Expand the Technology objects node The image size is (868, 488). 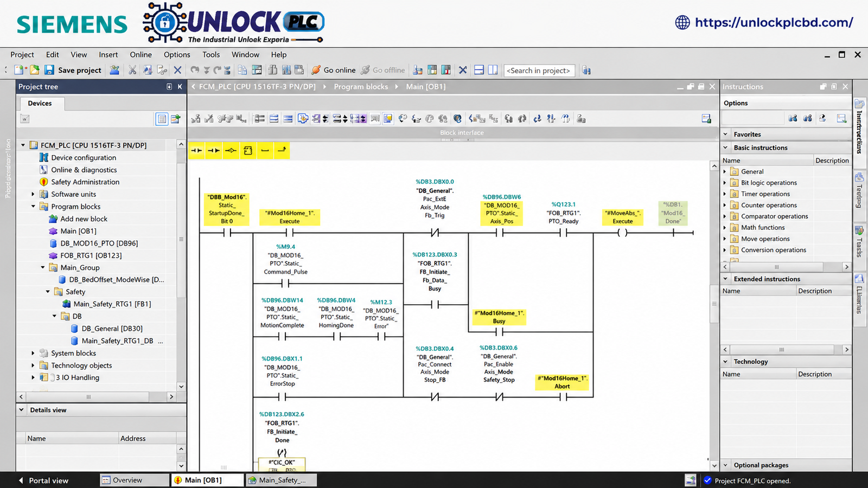(x=33, y=365)
